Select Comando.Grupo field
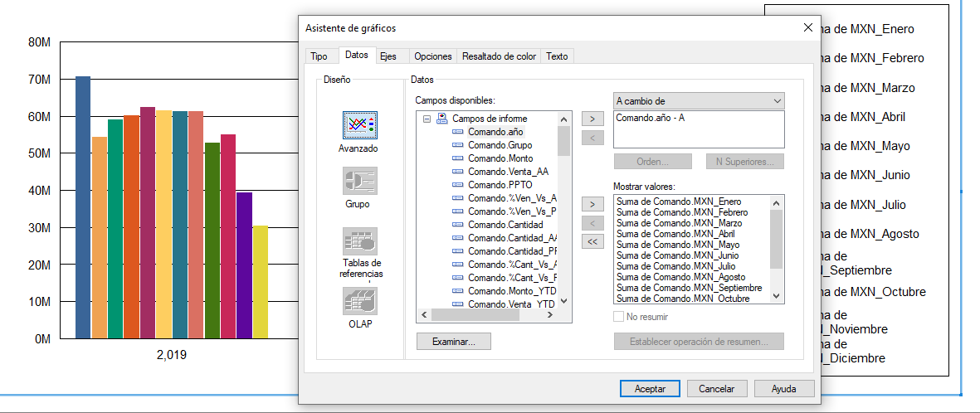 500,145
